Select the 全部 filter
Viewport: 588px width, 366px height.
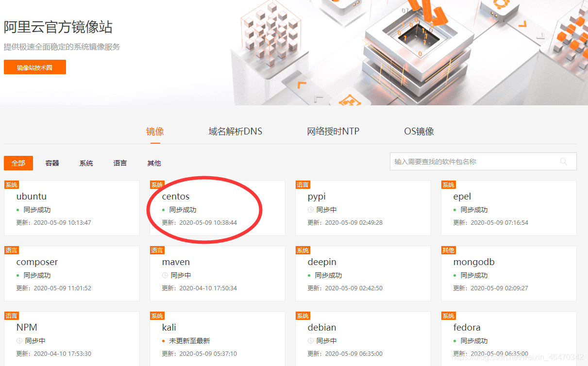pyautogui.click(x=18, y=163)
